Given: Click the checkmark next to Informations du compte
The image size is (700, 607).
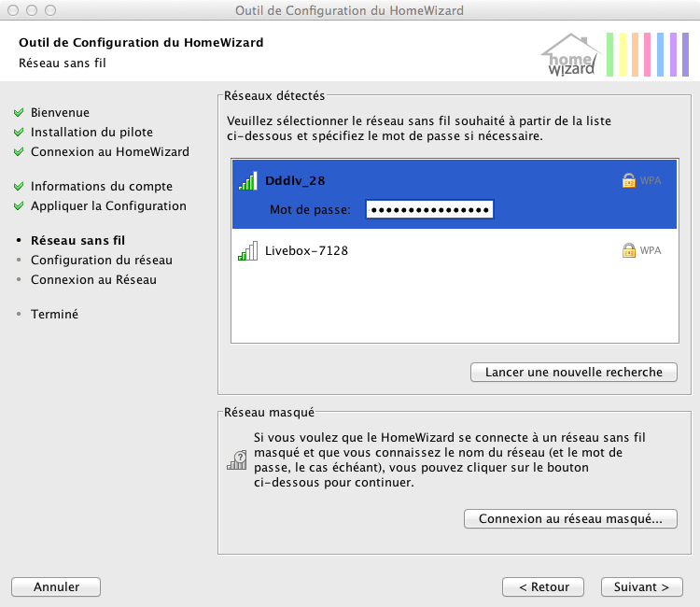Looking at the screenshot, I should (19, 186).
